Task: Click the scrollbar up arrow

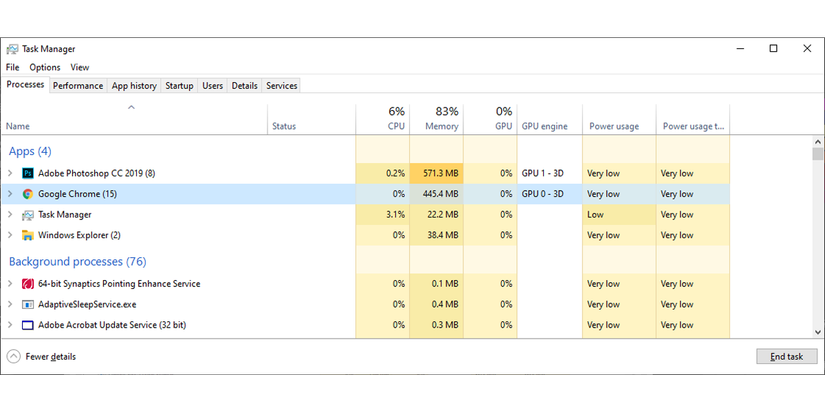Action: point(818,142)
